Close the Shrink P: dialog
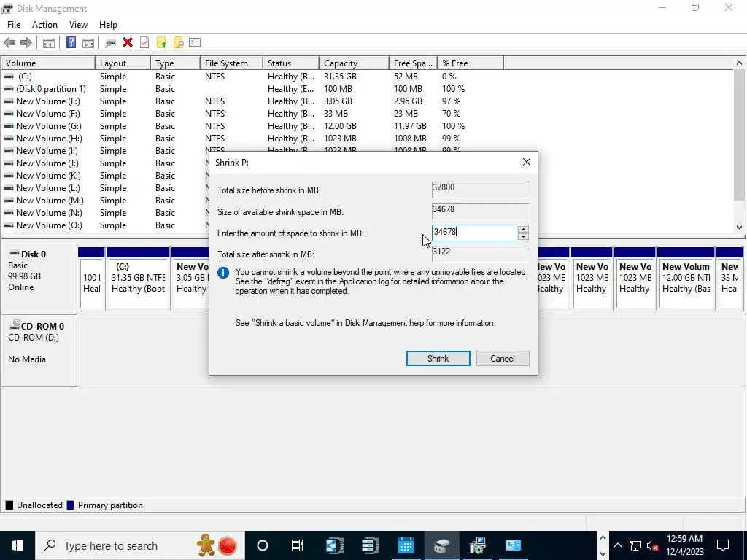747x560 pixels. (527, 163)
